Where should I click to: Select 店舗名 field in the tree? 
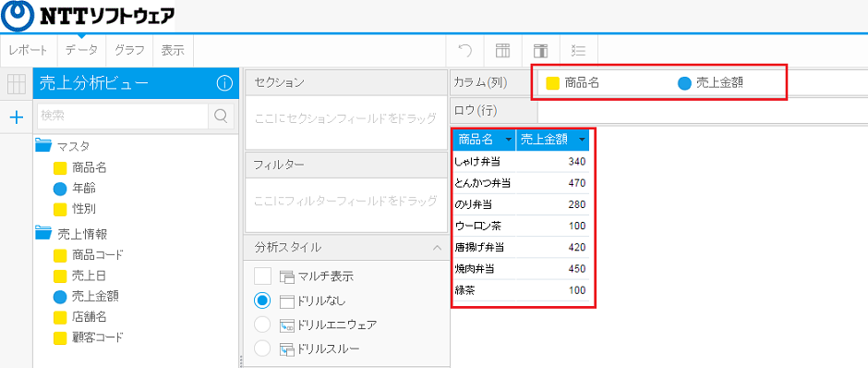point(89,317)
